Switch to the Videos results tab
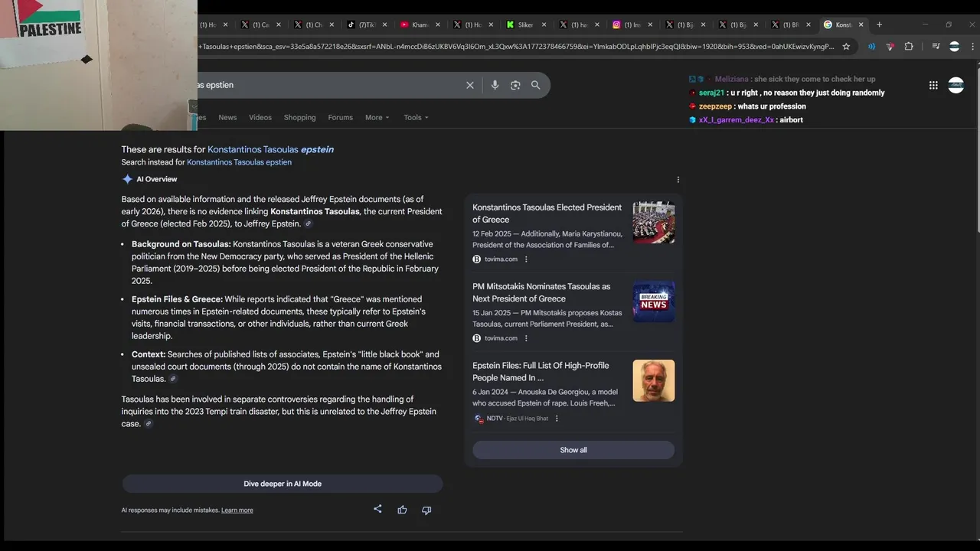 click(x=260, y=117)
